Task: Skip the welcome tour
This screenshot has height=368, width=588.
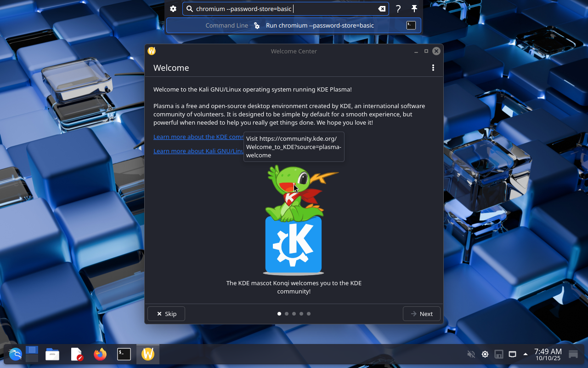Action: coord(166,314)
